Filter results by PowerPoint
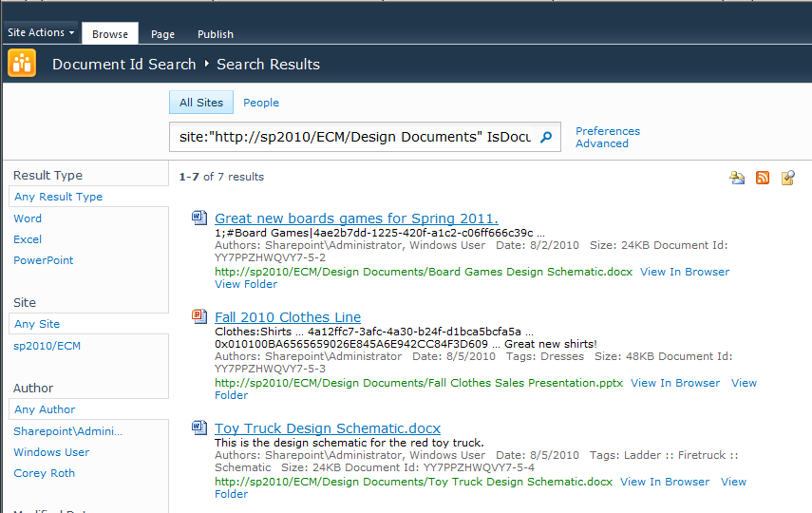812x513 pixels. tap(44, 260)
